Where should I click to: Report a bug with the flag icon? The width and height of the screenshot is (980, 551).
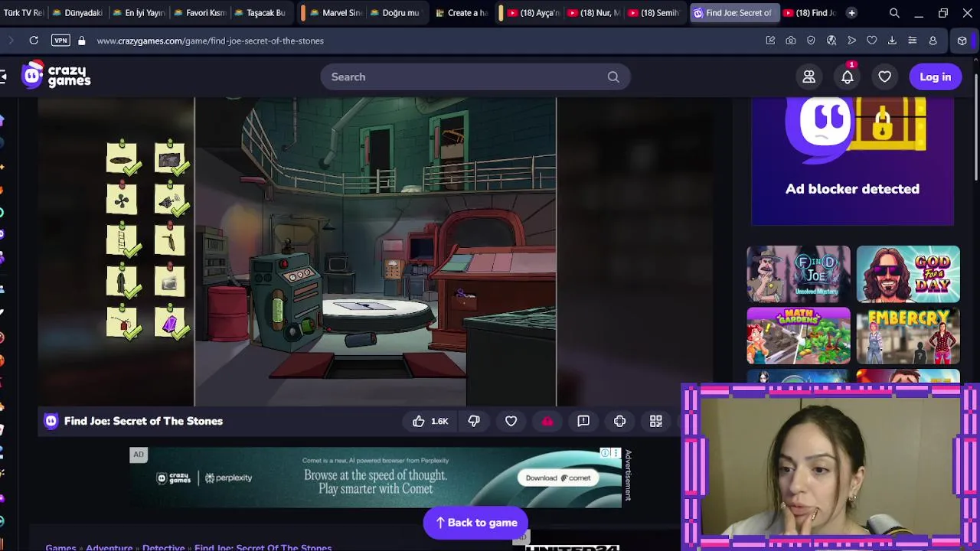pyautogui.click(x=583, y=421)
